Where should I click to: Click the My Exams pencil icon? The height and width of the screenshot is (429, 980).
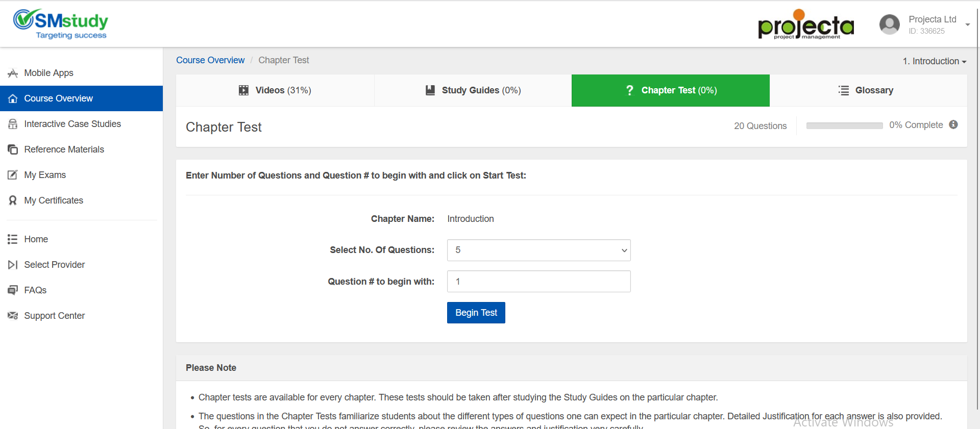tap(13, 175)
